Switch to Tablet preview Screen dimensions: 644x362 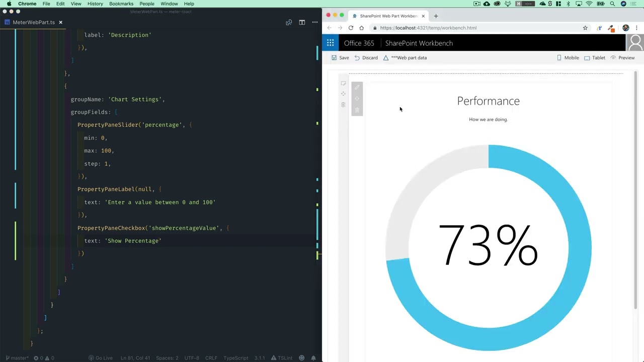click(x=595, y=58)
